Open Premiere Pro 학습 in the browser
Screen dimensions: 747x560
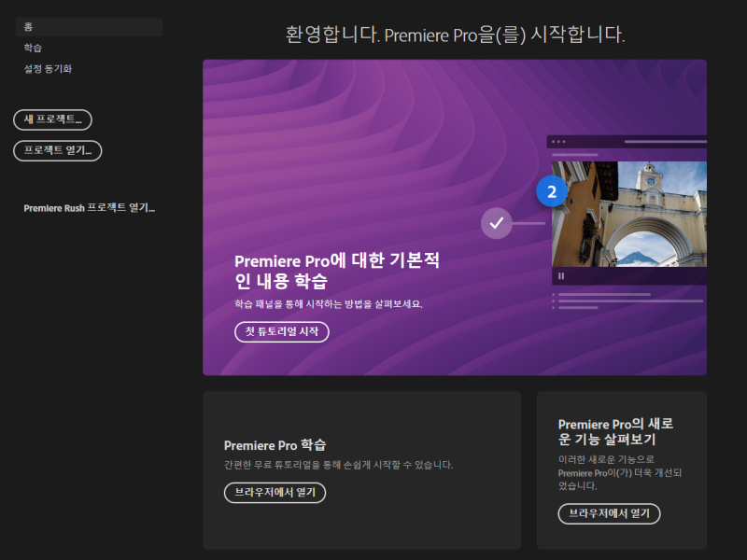pos(273,493)
